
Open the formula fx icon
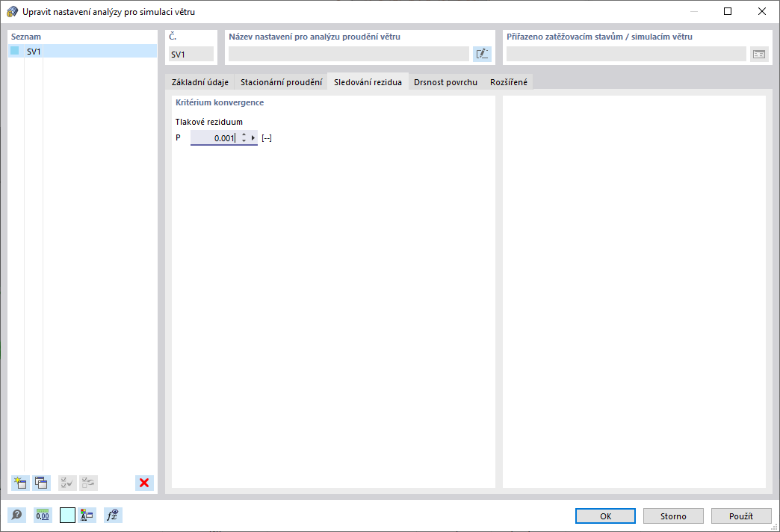[113, 515]
